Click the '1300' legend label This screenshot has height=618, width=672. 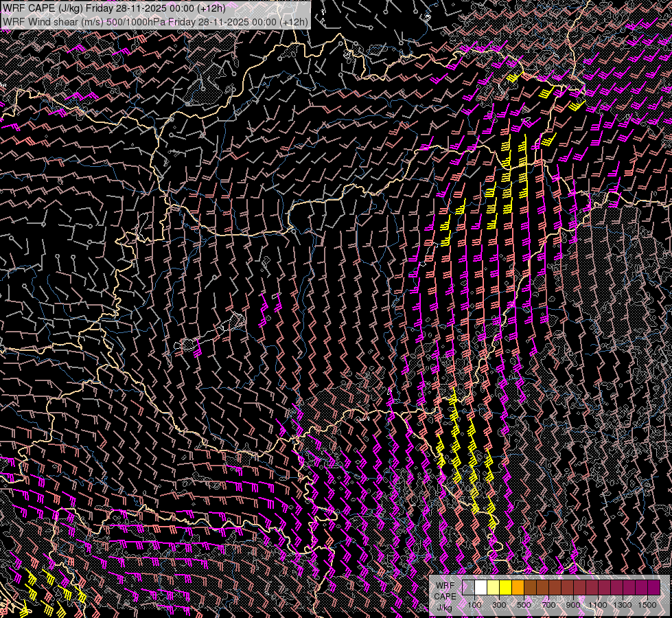[623, 605]
